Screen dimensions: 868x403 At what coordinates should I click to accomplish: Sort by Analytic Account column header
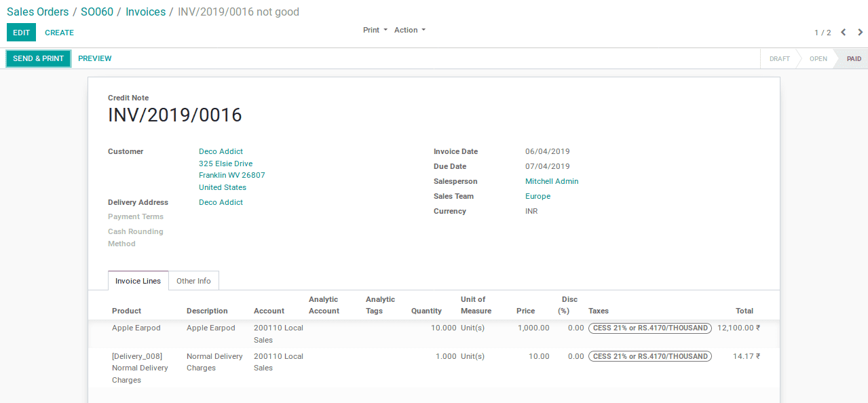[x=324, y=305]
